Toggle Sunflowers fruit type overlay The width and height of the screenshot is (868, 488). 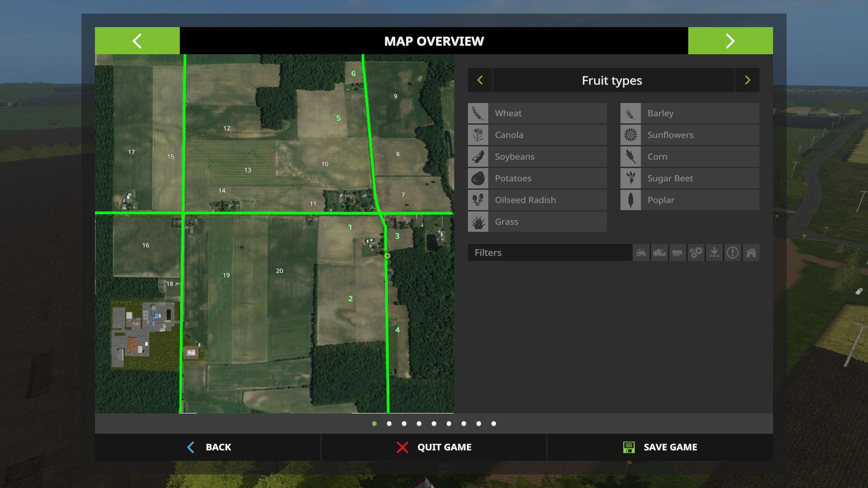click(689, 135)
